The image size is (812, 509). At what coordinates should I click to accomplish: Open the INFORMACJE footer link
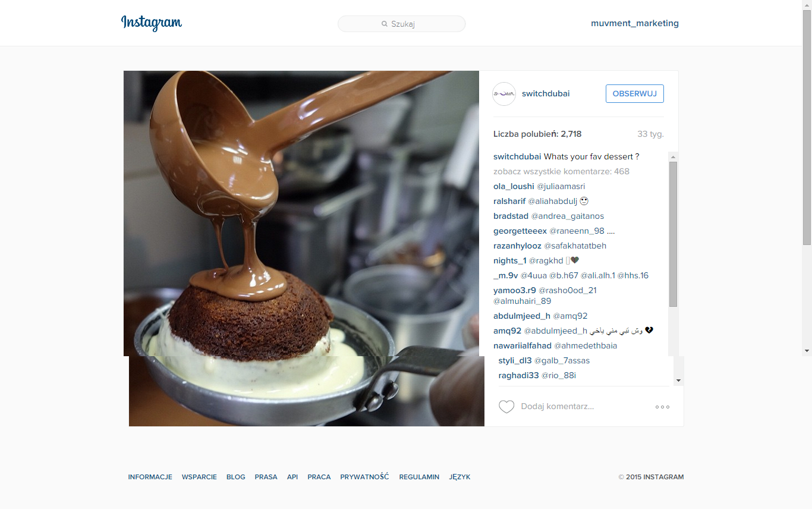coord(150,477)
